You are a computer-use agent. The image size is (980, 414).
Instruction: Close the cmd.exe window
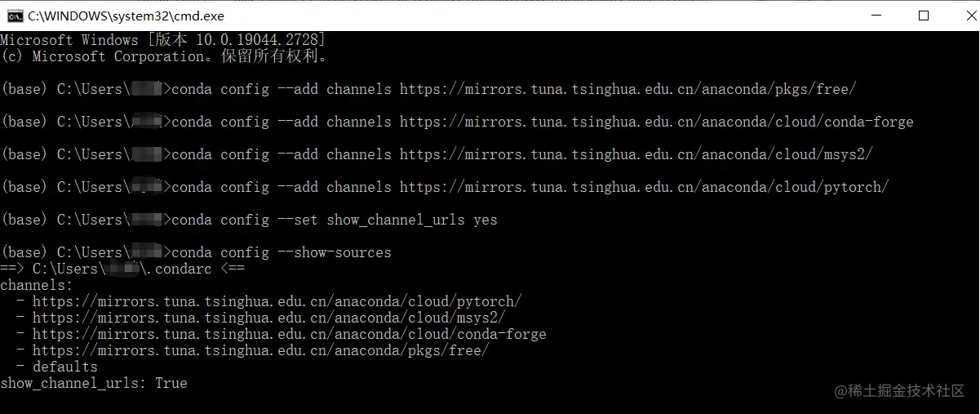click(960, 16)
